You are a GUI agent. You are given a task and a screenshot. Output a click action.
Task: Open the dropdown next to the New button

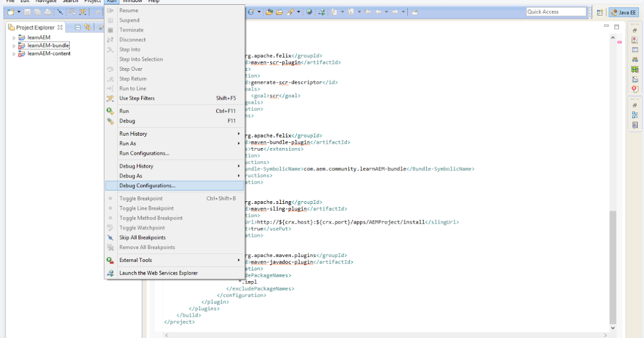tap(19, 12)
